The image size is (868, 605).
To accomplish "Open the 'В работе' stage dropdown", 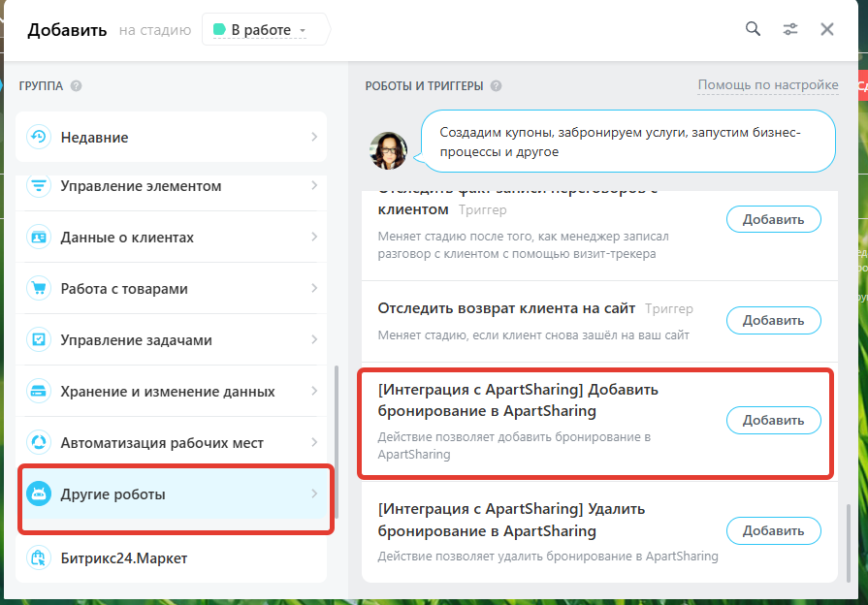I will (x=262, y=30).
